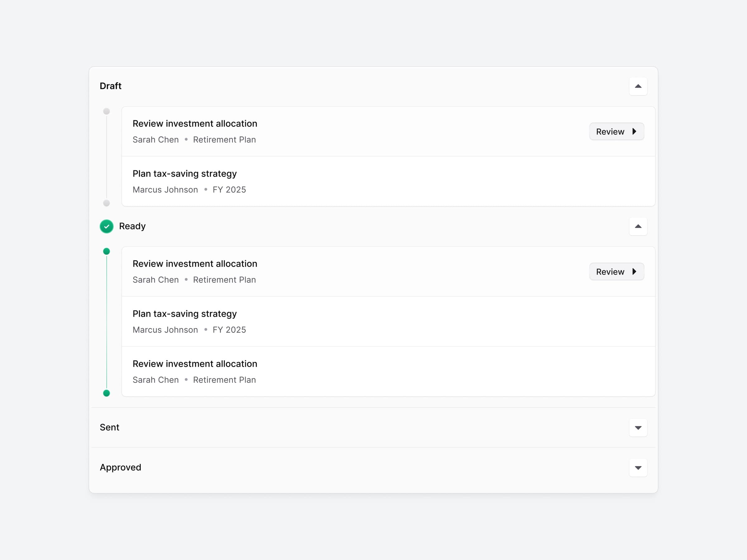Click Marcus Johnson under Ready
747x560 pixels.
click(x=165, y=330)
